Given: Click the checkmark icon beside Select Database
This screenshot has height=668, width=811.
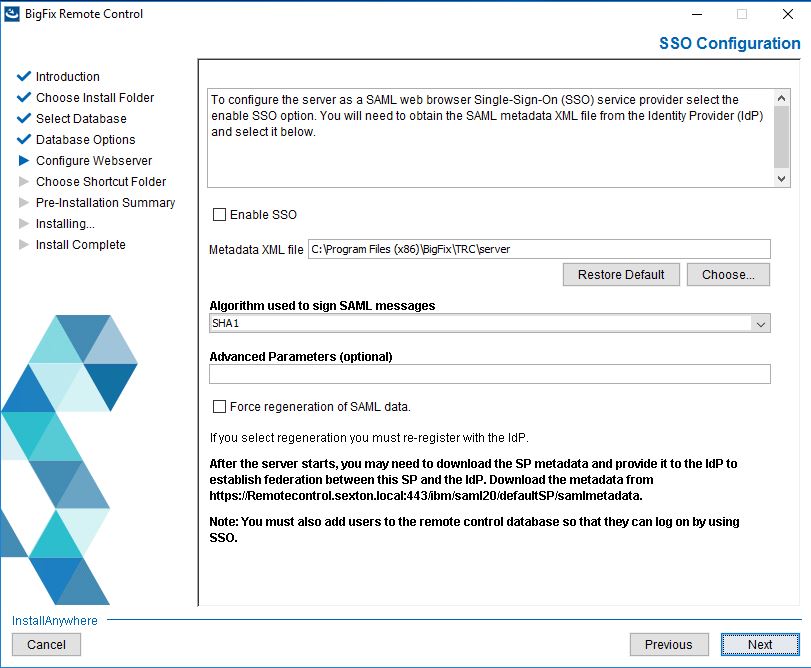Looking at the screenshot, I should [24, 118].
